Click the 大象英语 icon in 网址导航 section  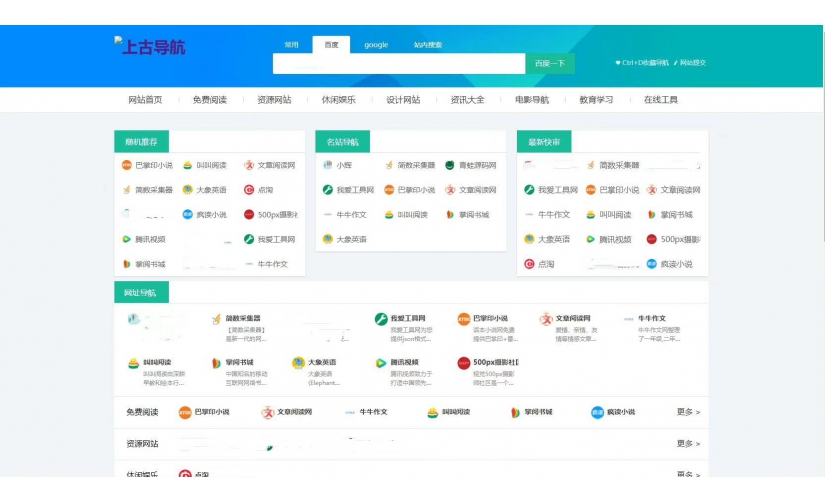click(298, 363)
